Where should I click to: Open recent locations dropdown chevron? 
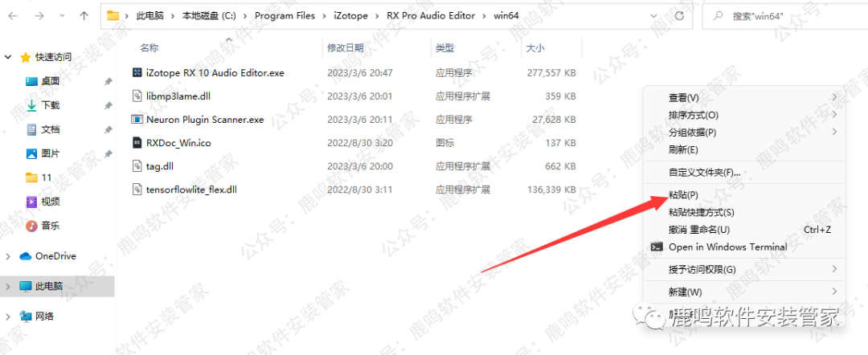tap(63, 16)
